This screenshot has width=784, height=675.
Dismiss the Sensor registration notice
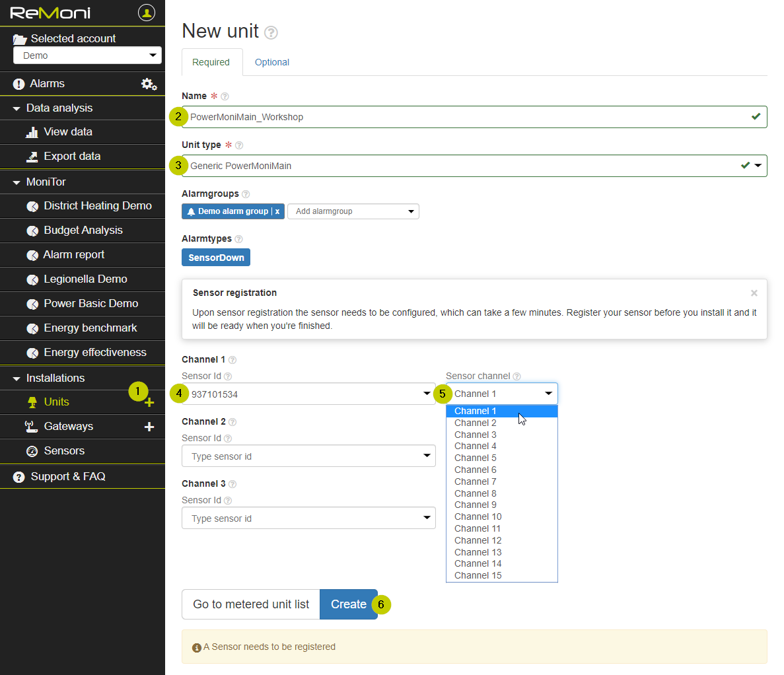(754, 293)
